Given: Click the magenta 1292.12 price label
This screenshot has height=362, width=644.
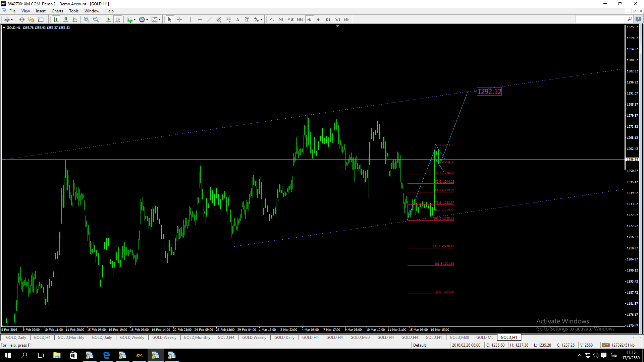Looking at the screenshot, I should coord(489,92).
